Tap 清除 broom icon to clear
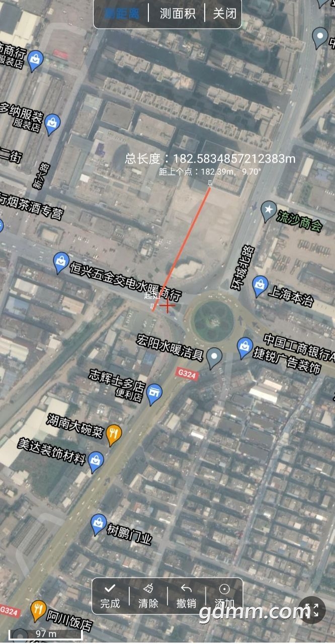This screenshot has height=644, width=335. 148,596
